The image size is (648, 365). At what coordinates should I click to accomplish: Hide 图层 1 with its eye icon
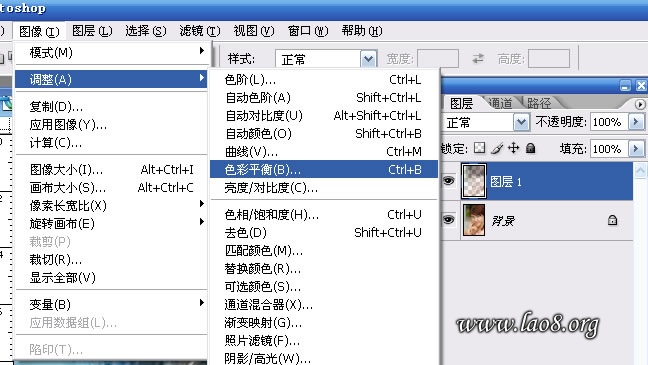click(448, 181)
